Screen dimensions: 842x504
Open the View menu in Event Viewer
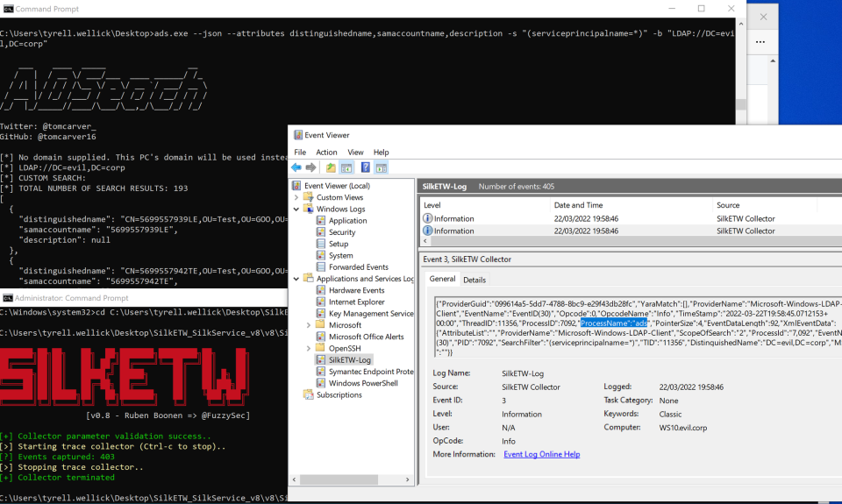pyautogui.click(x=355, y=152)
